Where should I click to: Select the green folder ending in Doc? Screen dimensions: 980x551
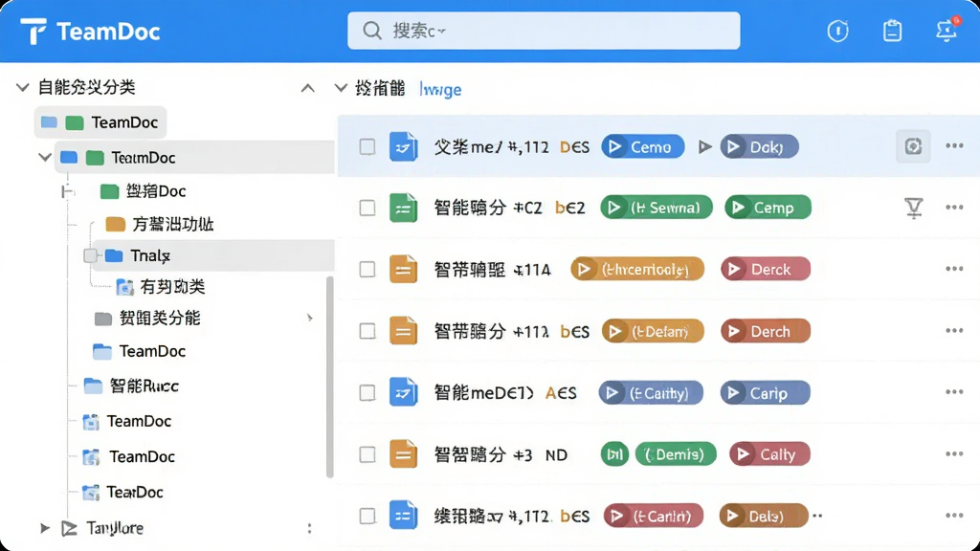[x=144, y=191]
